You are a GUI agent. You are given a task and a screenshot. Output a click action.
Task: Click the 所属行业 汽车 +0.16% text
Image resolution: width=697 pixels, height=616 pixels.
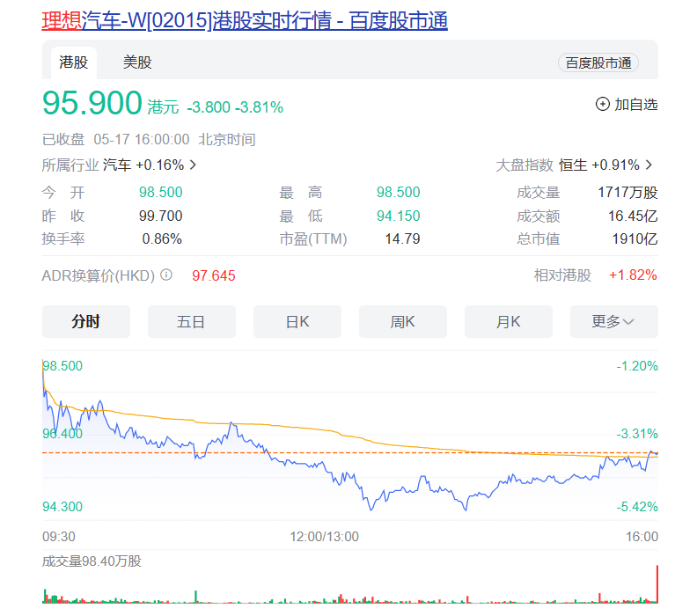[113, 165]
